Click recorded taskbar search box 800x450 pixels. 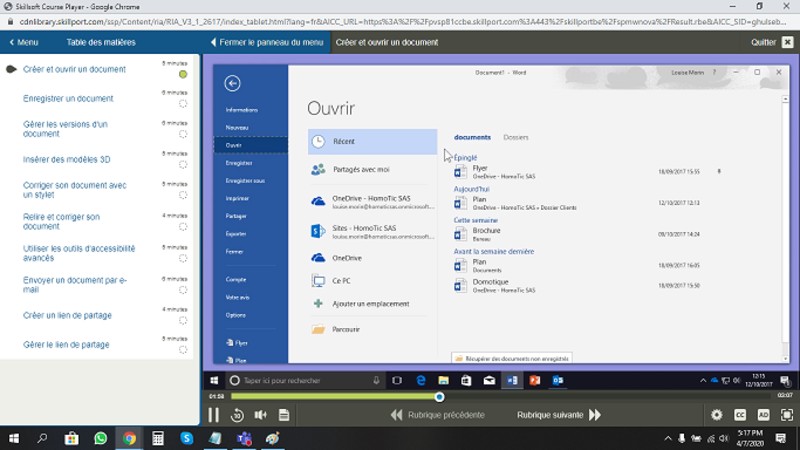coord(305,381)
